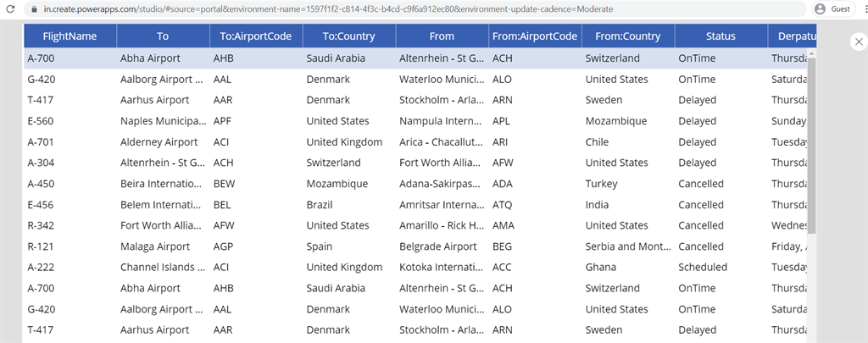Focus the browser address bar URL

(339, 9)
